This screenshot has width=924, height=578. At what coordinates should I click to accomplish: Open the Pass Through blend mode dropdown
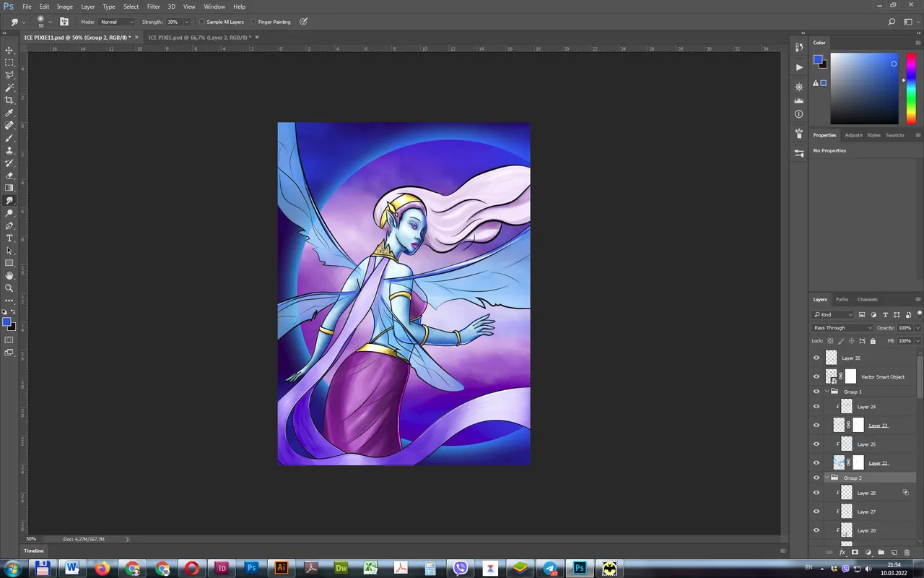[842, 328]
